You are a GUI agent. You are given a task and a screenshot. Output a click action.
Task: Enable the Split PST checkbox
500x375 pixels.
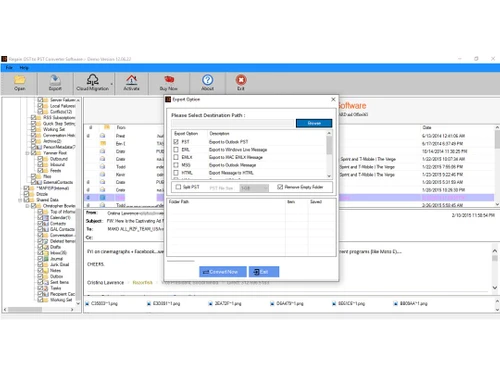pyautogui.click(x=178, y=187)
